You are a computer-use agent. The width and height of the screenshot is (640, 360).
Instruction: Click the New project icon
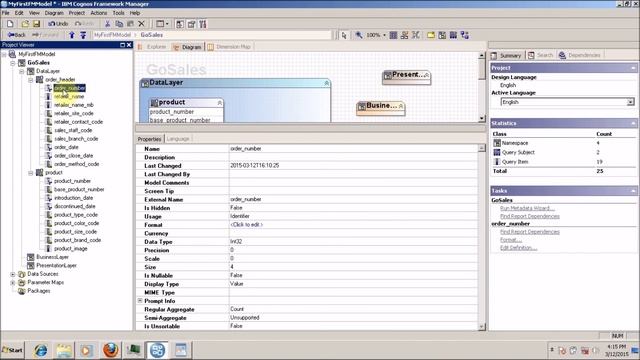10,24
